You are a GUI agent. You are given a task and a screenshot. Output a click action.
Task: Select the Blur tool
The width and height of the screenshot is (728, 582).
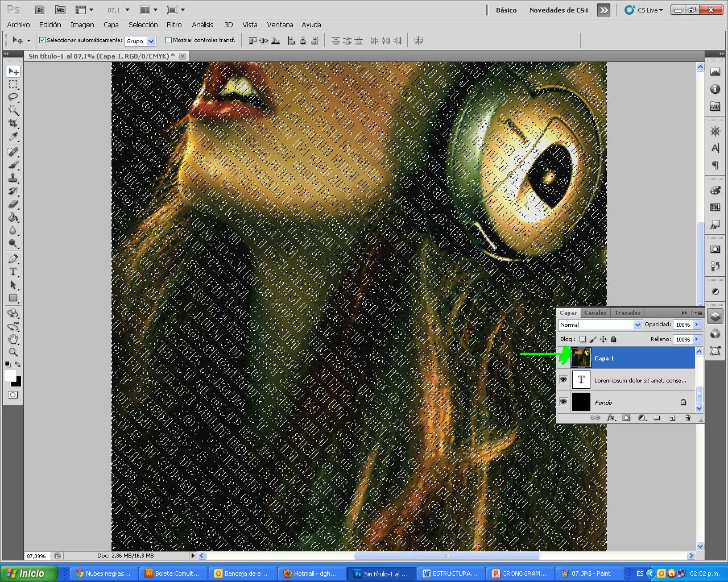[13, 230]
